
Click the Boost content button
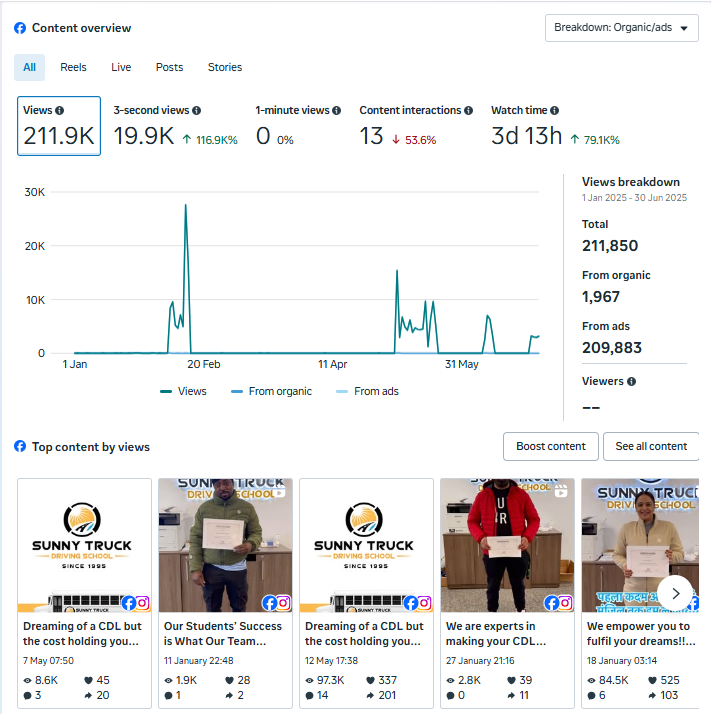(x=551, y=446)
